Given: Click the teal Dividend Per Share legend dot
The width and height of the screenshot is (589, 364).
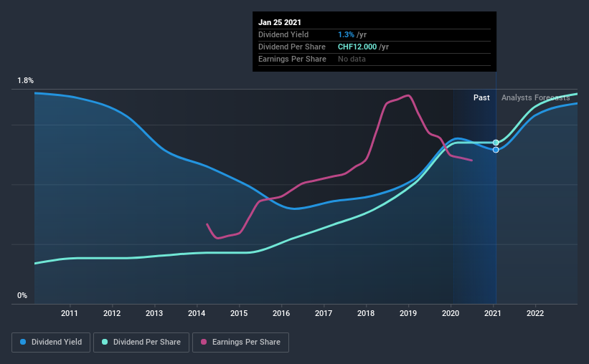Looking at the screenshot, I should coord(105,342).
